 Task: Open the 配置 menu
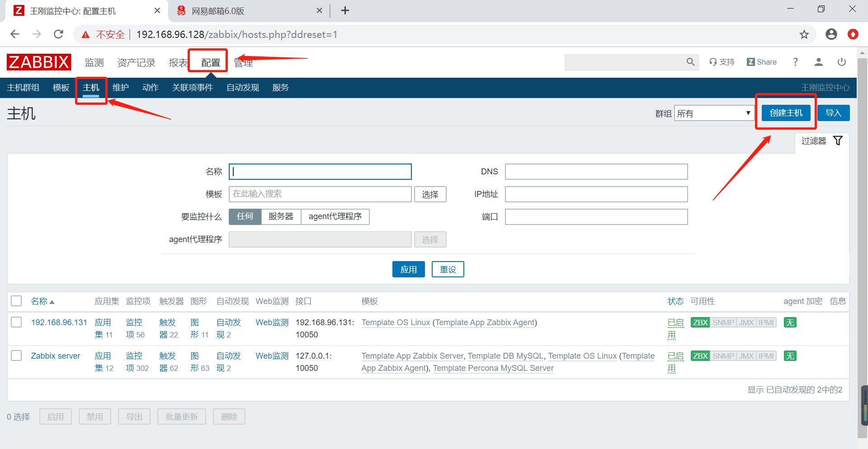tap(211, 62)
